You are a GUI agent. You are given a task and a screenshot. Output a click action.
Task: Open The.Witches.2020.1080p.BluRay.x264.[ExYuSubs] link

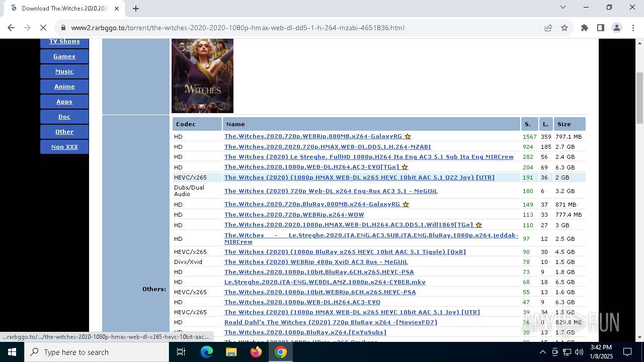point(305,332)
